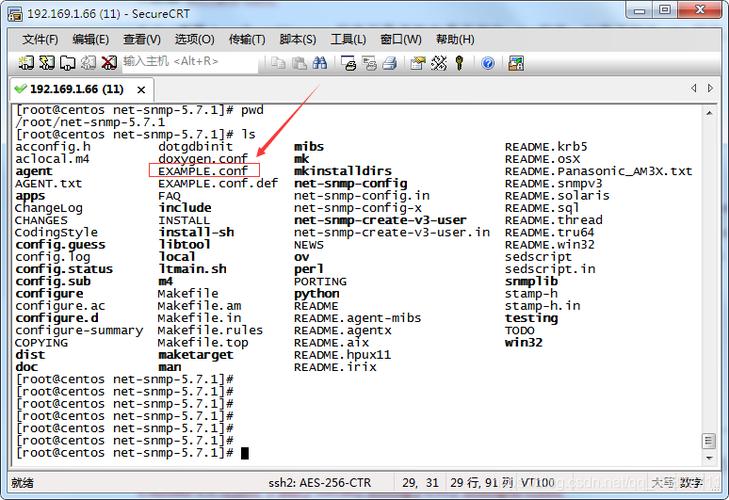Click the Print Screen toolbar icon
The image size is (729, 500).
click(x=348, y=63)
